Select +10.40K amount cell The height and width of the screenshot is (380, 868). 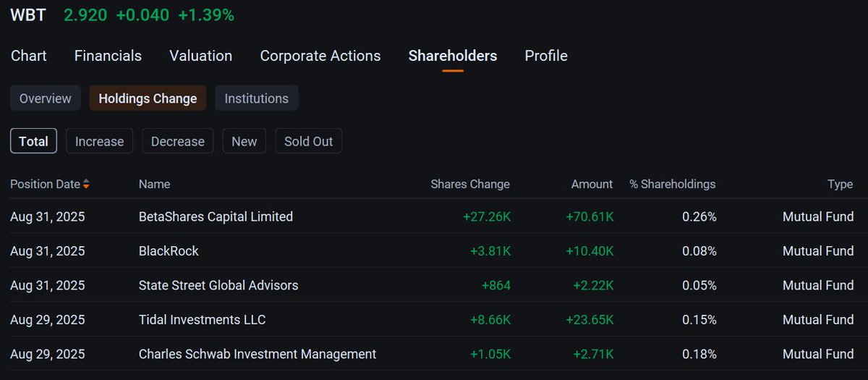(590, 251)
